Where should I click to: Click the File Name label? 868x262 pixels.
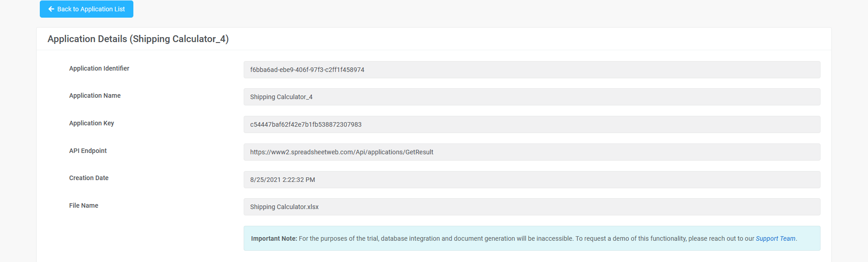(84, 205)
